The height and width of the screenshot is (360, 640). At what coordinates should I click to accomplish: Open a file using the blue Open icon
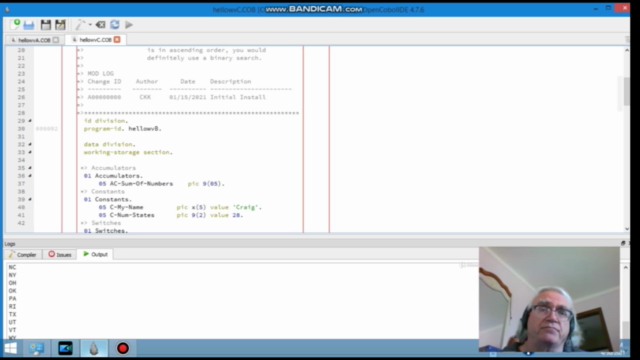click(x=29, y=25)
